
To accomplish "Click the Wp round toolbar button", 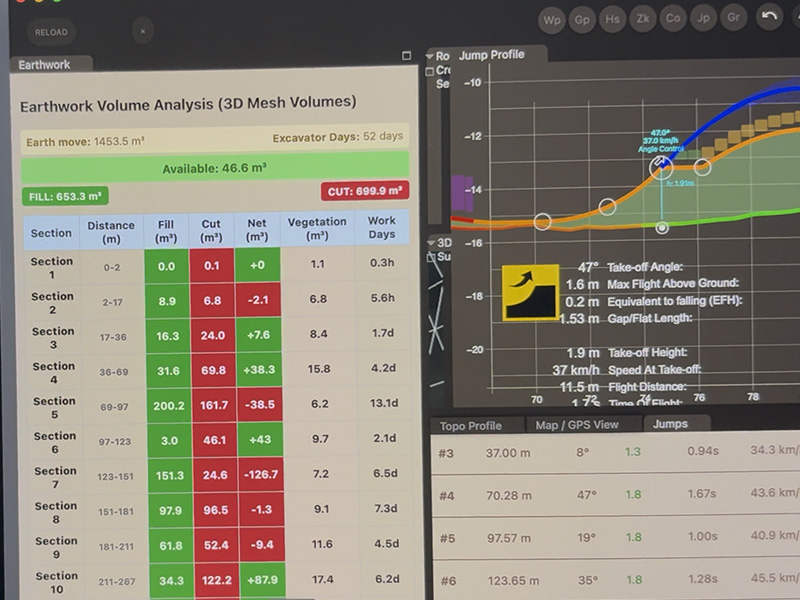I will (x=551, y=19).
